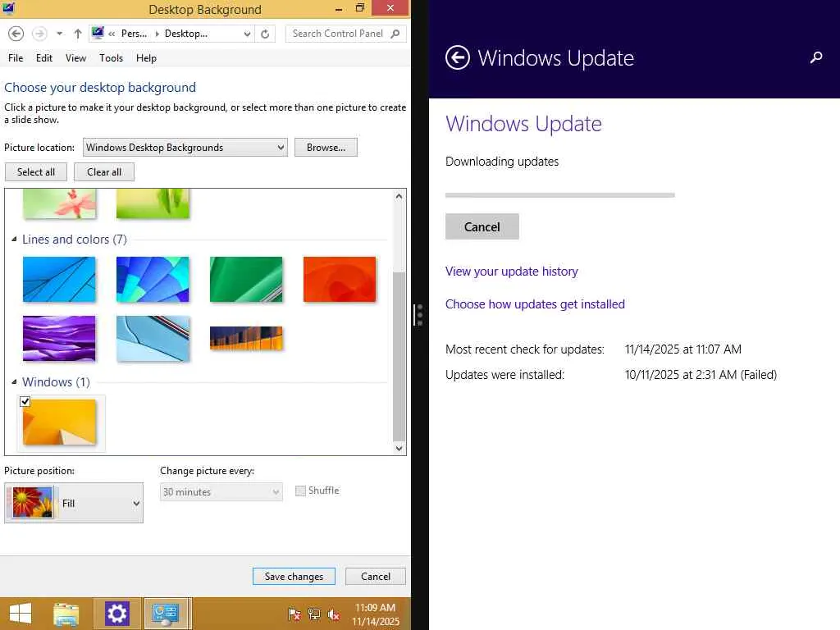Go back in Desktop Background window
The height and width of the screenshot is (630, 840).
[16, 34]
